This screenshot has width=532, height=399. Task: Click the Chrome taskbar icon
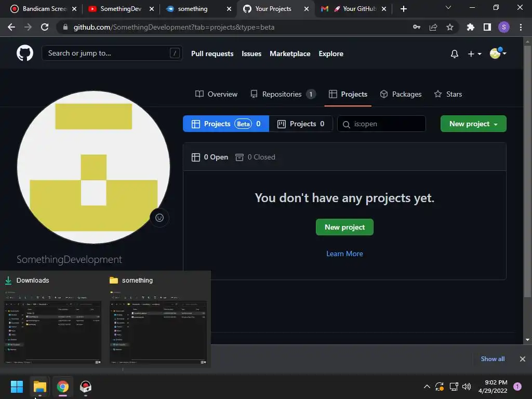point(63,387)
